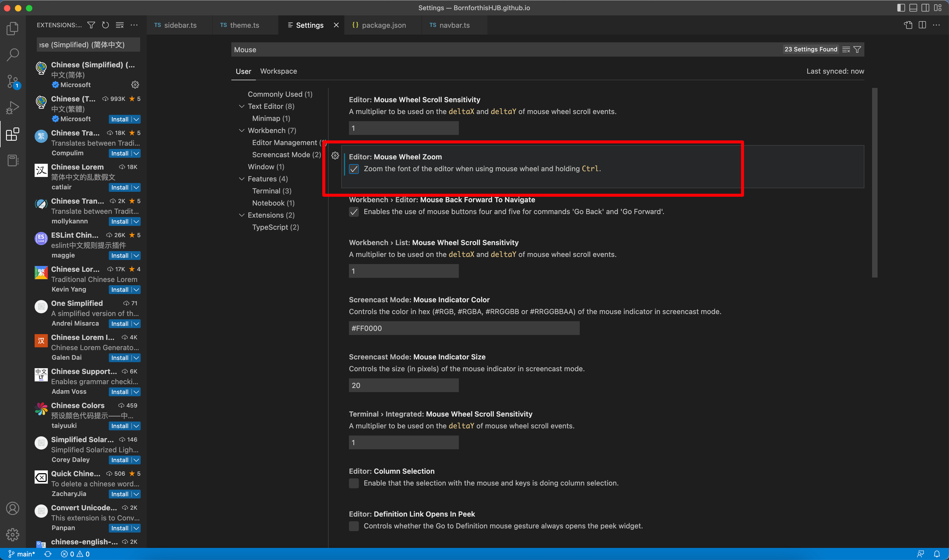Open the Notebook-style panel icon in activity bar

click(x=12, y=160)
